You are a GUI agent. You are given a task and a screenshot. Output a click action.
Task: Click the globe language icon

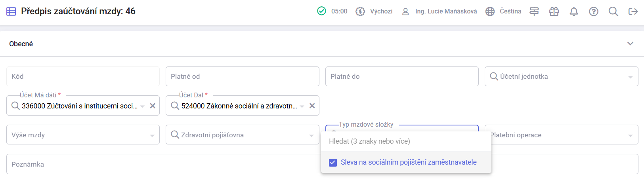490,11
